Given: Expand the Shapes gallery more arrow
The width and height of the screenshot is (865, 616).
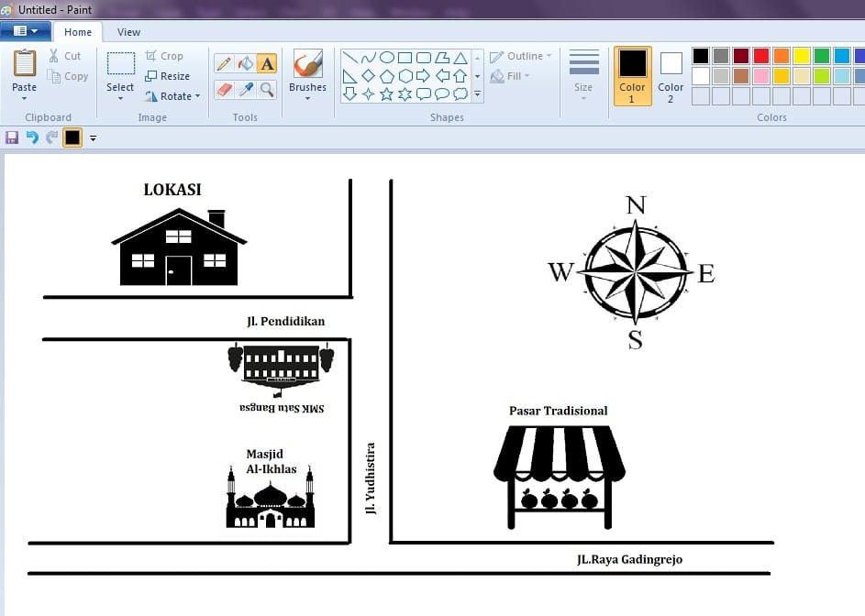Looking at the screenshot, I should point(477,93).
